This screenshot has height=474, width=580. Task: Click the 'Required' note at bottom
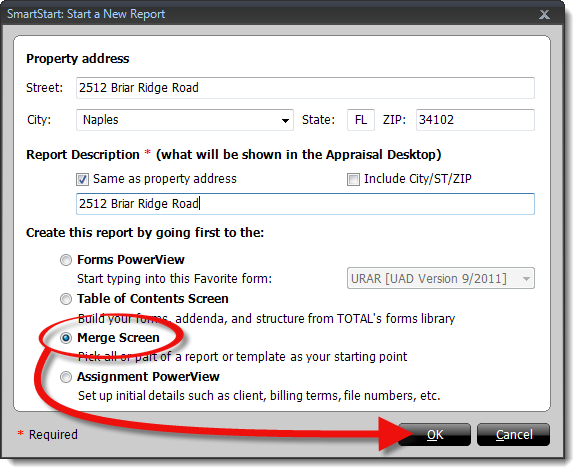point(53,435)
